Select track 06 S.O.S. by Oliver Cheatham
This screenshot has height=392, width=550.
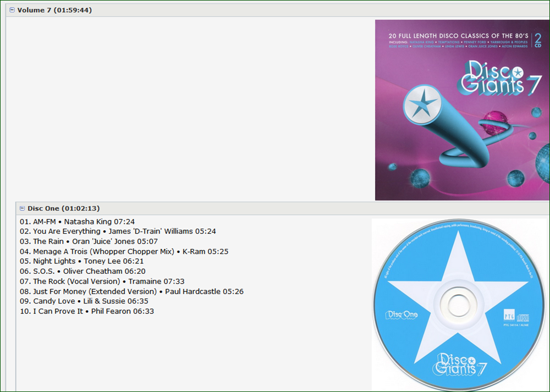pos(83,272)
